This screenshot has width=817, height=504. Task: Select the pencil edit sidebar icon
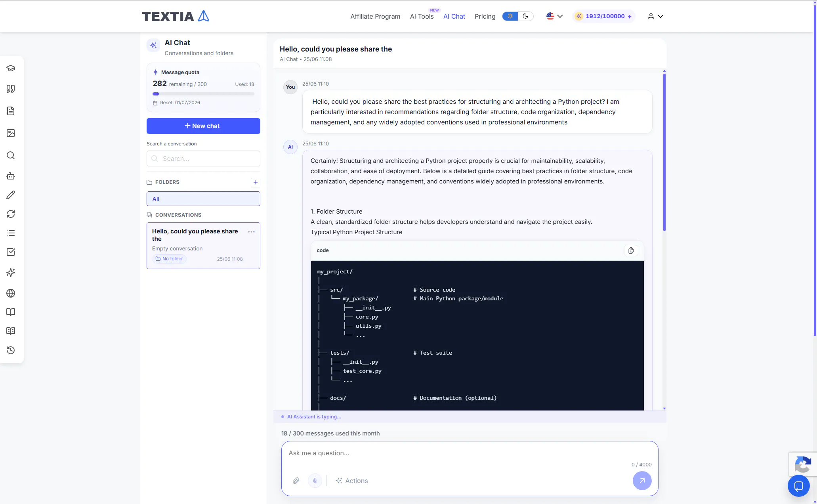11,195
